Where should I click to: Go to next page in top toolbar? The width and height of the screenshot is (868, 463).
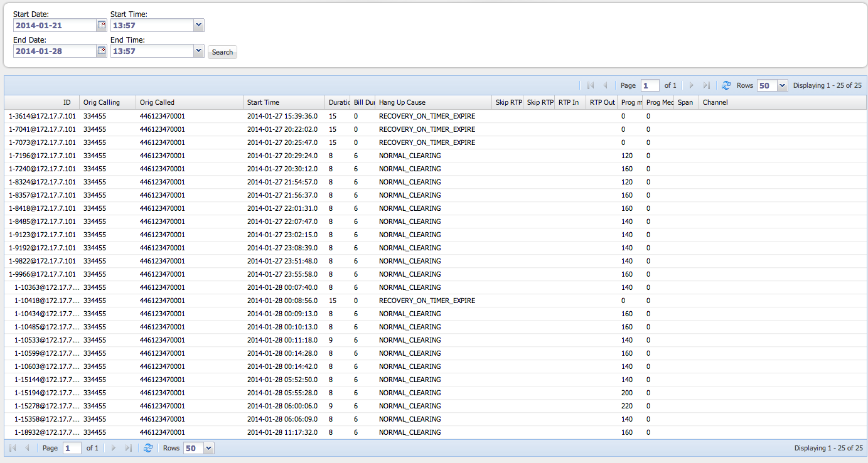pyautogui.click(x=692, y=85)
